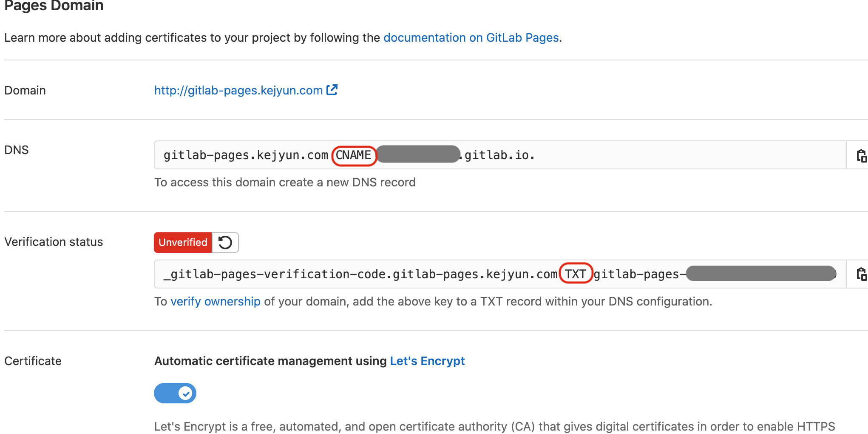Open external link icon beside domain URL

click(x=332, y=90)
